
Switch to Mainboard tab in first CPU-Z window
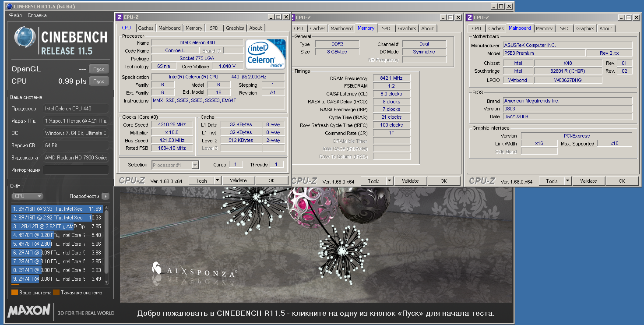tap(169, 28)
